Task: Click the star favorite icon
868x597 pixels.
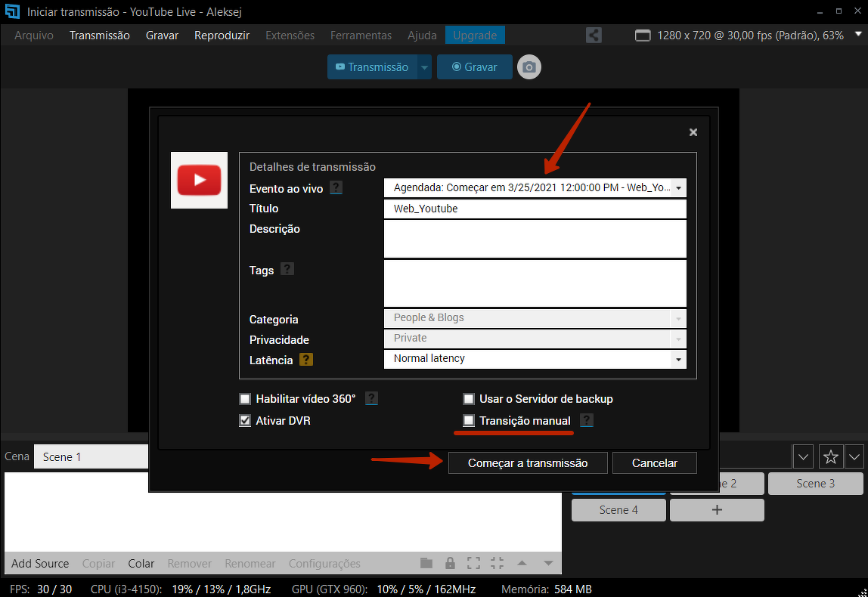Action: (x=830, y=456)
